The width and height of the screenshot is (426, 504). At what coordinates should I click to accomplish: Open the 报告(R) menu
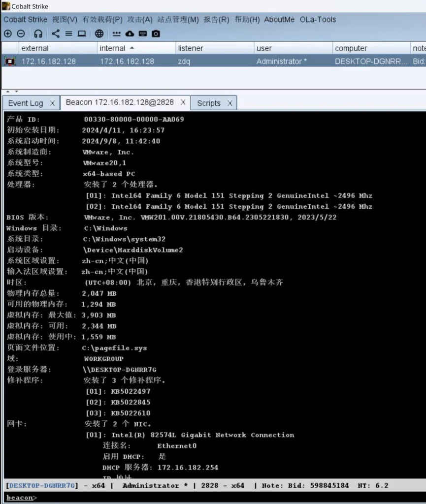click(x=216, y=19)
